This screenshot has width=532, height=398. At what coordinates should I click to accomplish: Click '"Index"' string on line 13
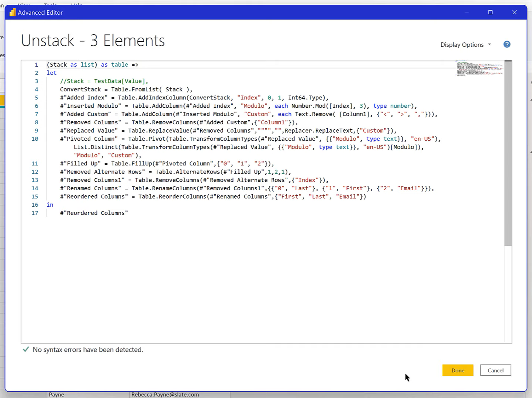coord(307,180)
